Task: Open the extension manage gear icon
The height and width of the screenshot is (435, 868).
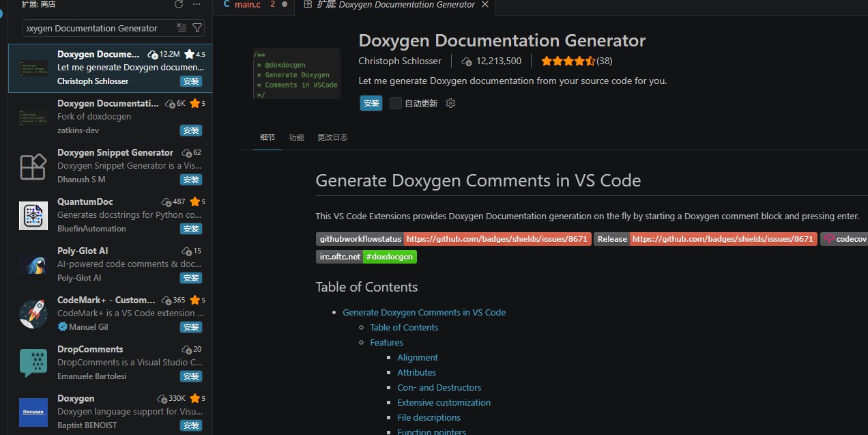Action: pyautogui.click(x=450, y=103)
